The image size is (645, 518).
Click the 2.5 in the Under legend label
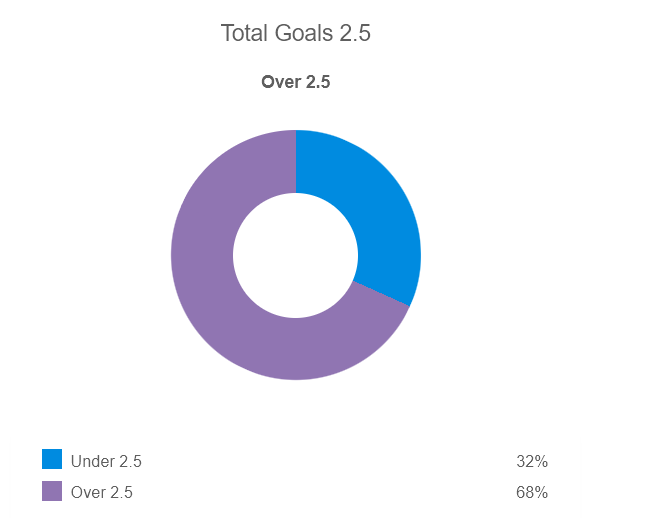point(131,461)
